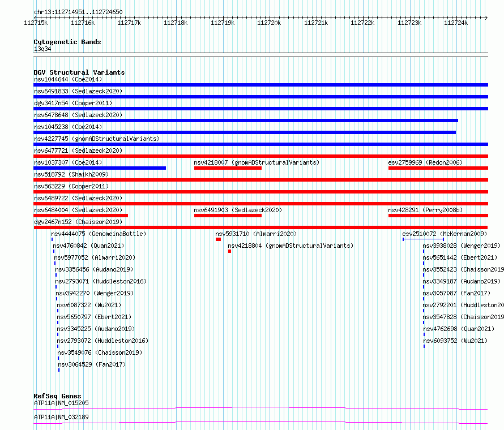504x430 pixels.
Task: Open nsv1045238 (Coe2014) variant details
Action: click(x=68, y=127)
